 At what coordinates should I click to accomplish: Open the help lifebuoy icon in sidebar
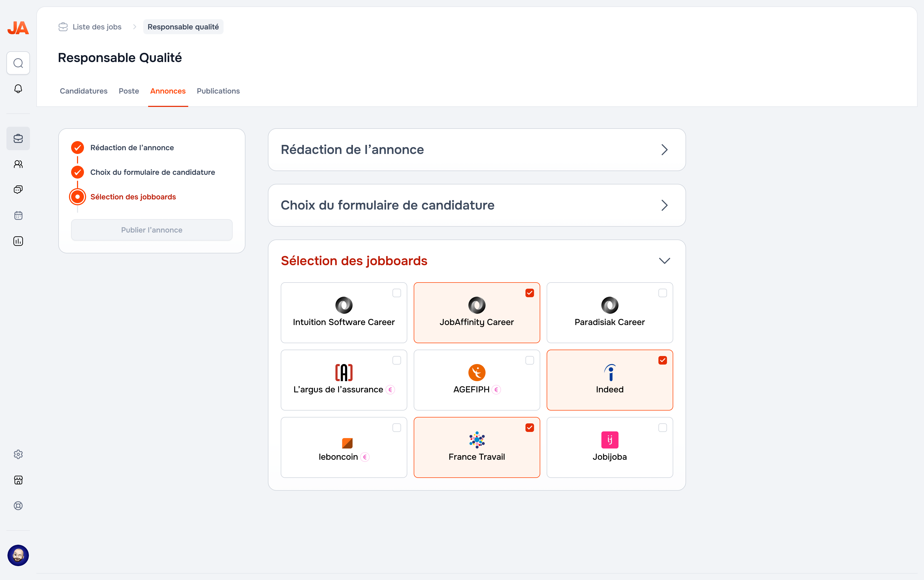click(x=18, y=506)
